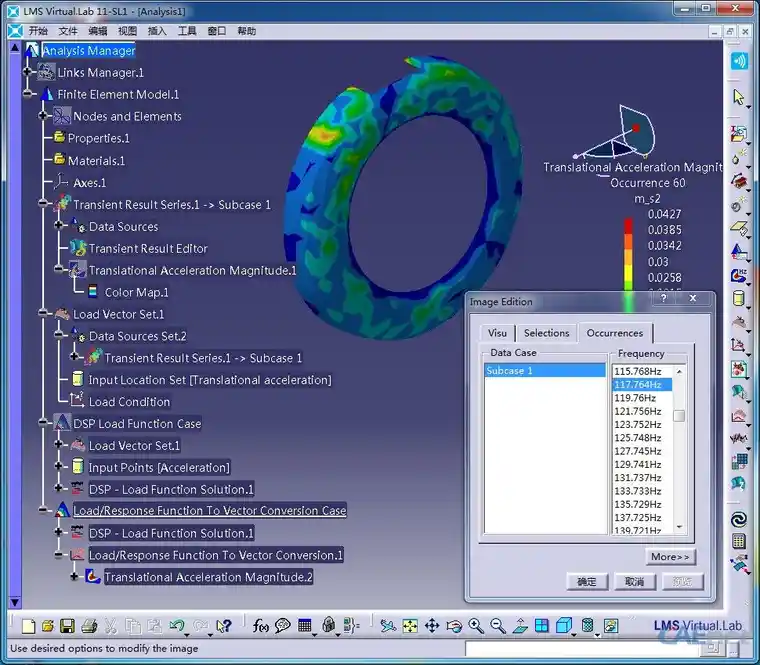This screenshot has height=665, width=760.
Task: Click the 确定 button
Action: pos(587,582)
